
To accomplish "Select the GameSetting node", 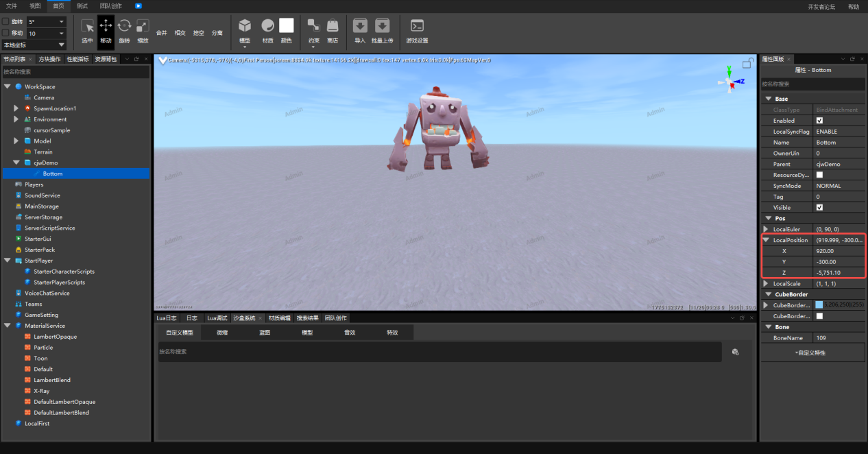I will tap(41, 315).
